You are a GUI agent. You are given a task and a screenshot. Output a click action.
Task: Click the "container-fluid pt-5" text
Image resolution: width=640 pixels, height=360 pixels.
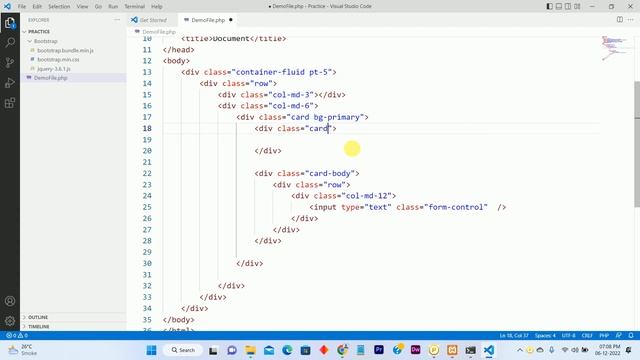point(282,72)
